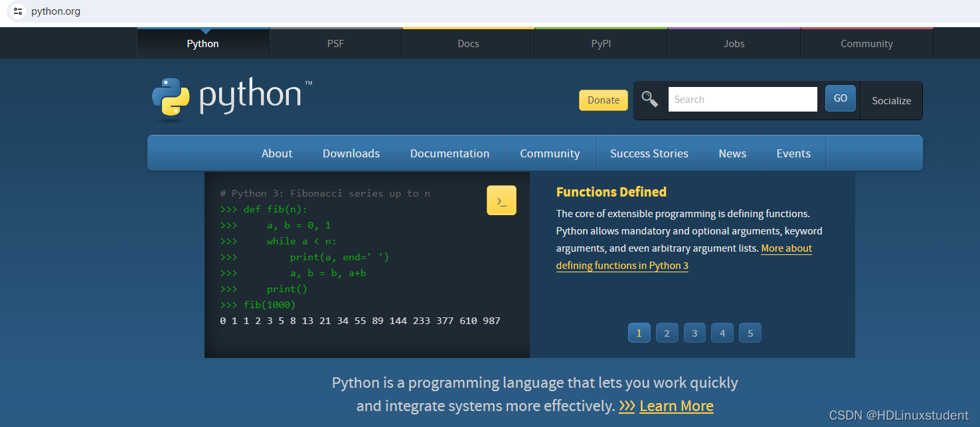Open the Community main nav menu
This screenshot has width=980, height=427.
click(x=550, y=153)
